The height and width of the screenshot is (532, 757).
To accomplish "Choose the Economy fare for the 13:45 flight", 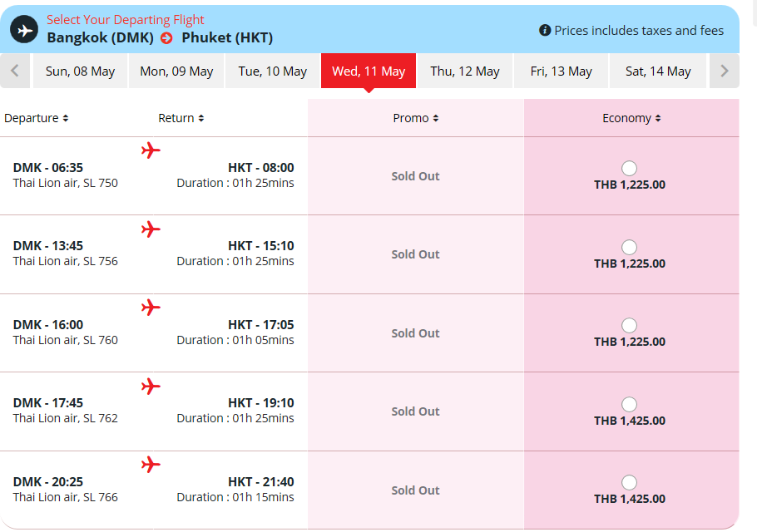I will click(629, 247).
